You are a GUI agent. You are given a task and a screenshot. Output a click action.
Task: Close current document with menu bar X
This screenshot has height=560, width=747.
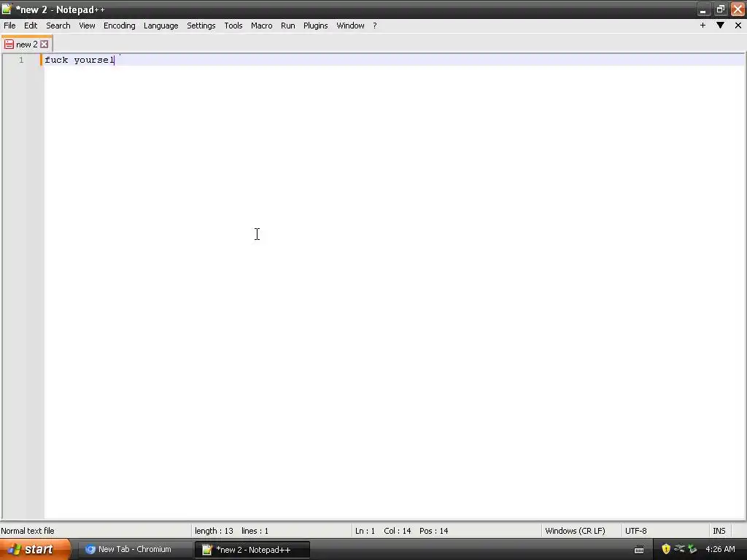(738, 26)
